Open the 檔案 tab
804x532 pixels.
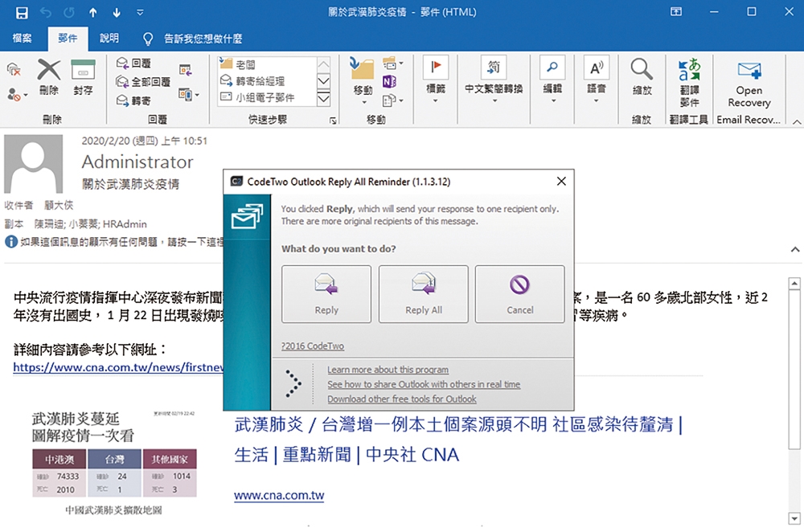[22, 38]
